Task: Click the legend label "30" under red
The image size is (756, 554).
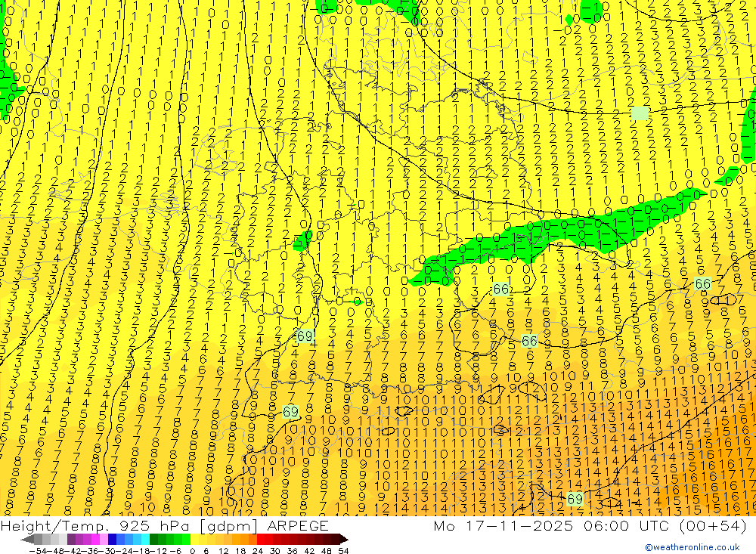Action: point(275,551)
